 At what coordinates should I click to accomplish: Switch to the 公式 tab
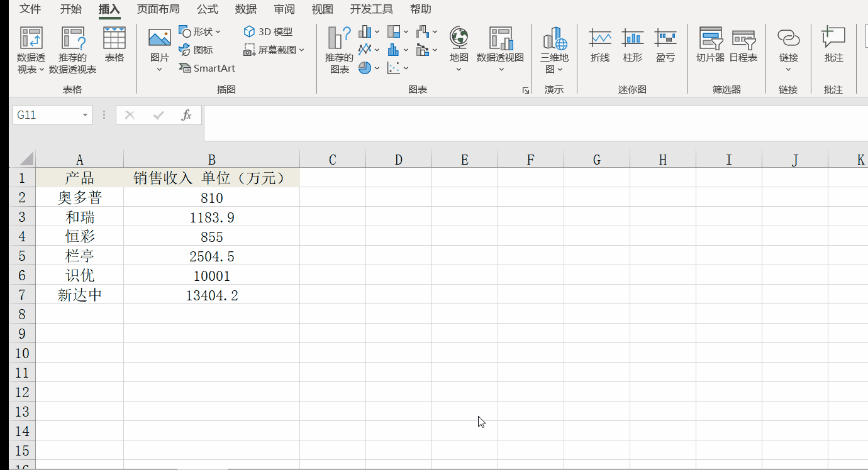tap(207, 9)
